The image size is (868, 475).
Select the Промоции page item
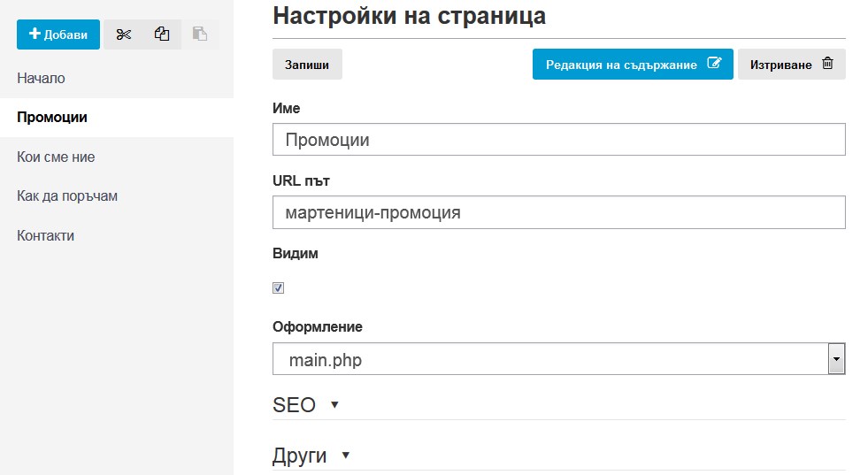tap(117, 118)
